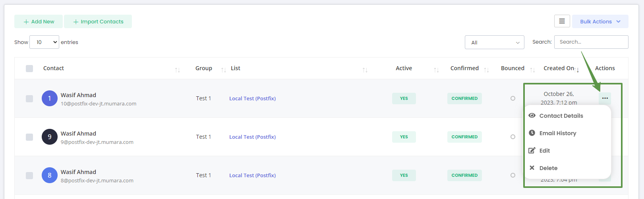644x199 pixels.
Task: Click avatar number 1 for Wasif Ahmad
Action: (x=50, y=98)
